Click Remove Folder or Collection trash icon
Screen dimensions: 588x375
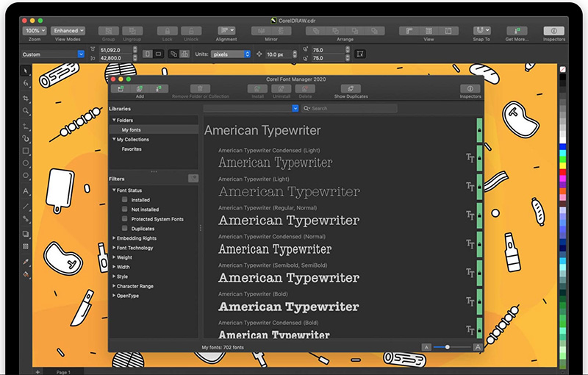200,89
